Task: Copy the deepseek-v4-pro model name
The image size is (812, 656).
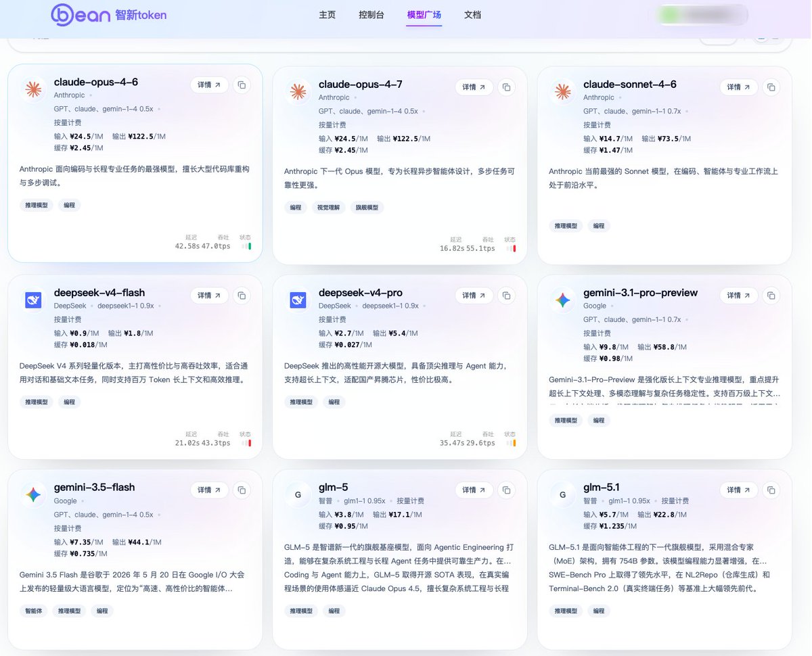Action: tap(506, 296)
